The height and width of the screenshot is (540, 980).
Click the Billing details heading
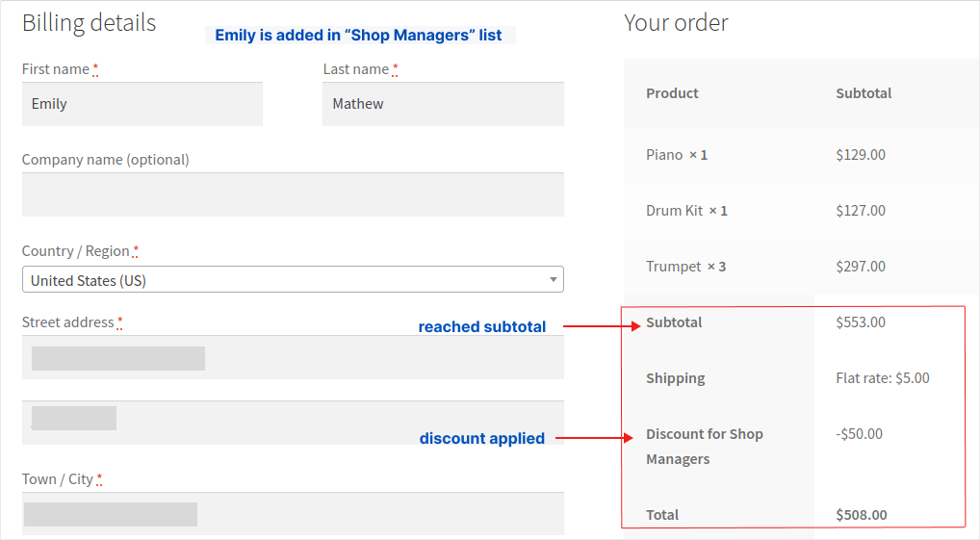click(89, 23)
